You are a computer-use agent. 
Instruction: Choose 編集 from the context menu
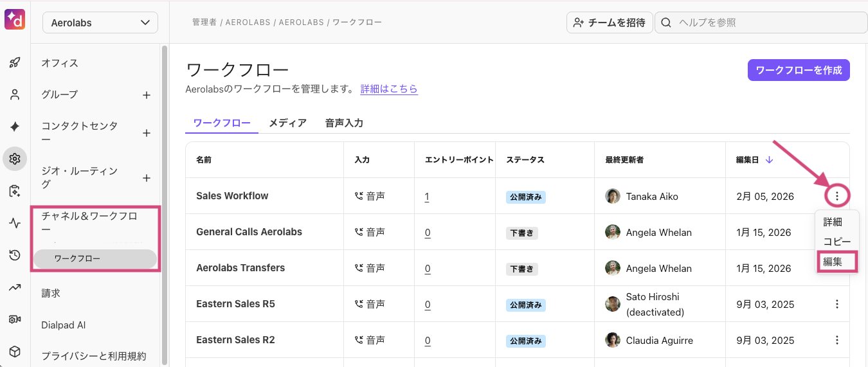[x=833, y=262]
